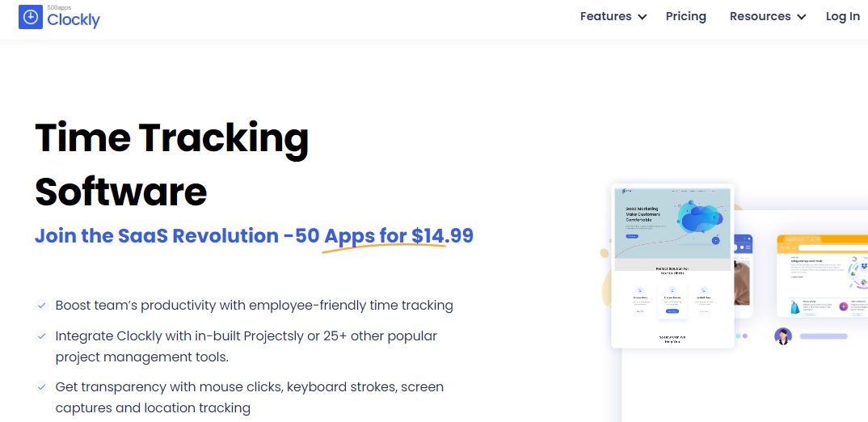Click the Dropbox icon in the orange browser mockup
The width and height of the screenshot is (868, 422).
(x=862, y=264)
